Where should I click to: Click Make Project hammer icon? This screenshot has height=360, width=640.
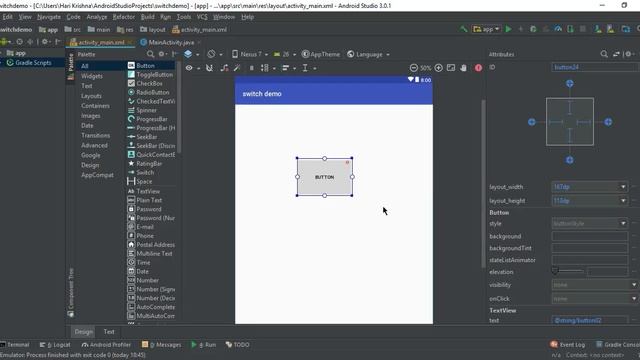[463, 29]
